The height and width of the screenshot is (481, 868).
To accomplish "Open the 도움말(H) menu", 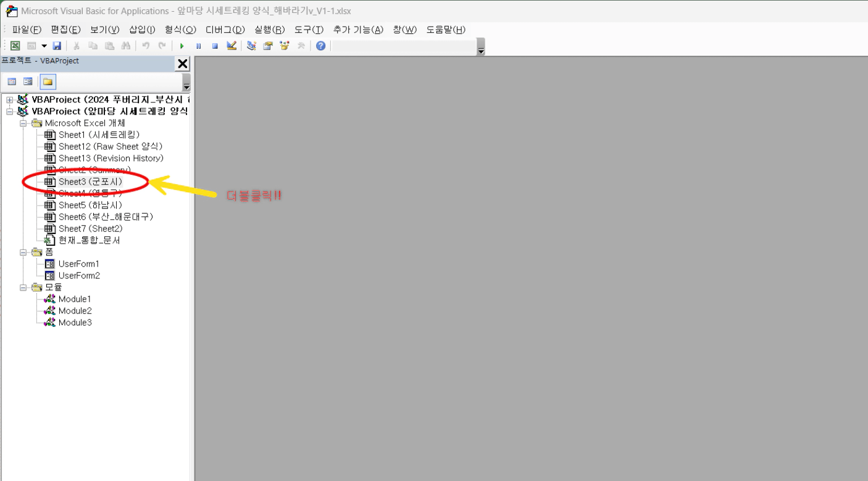I will (x=446, y=30).
